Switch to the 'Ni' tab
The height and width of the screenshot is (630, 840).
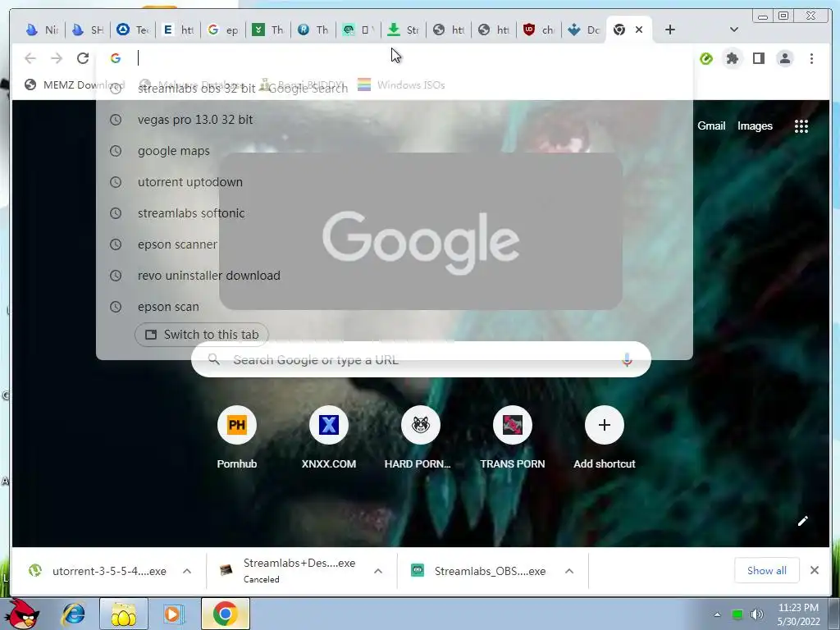tap(43, 30)
